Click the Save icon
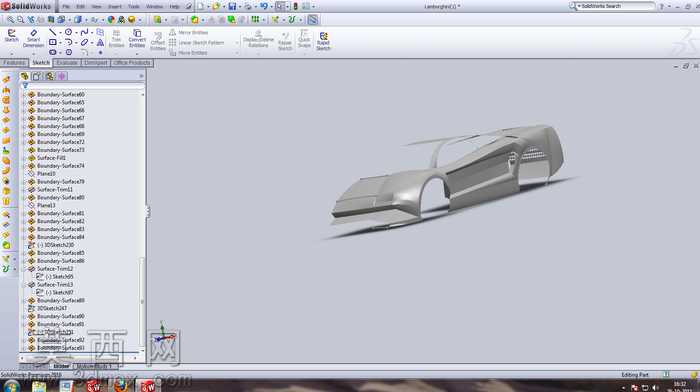The height and width of the screenshot is (392, 700). click(x=232, y=6)
